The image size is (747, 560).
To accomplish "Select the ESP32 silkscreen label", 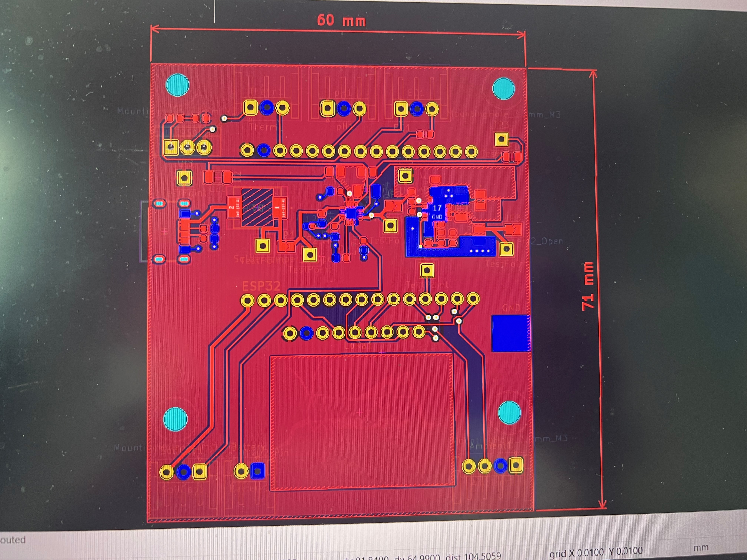I will (261, 286).
